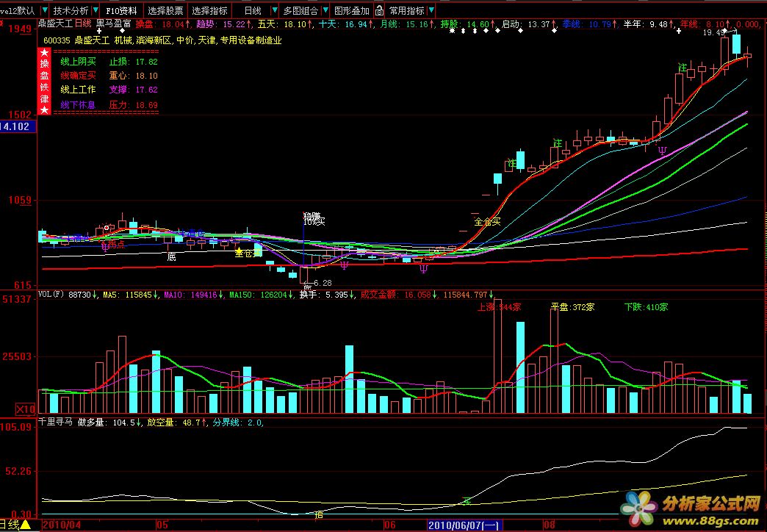Click the MA5: 115845 volume value
Image resolution: width=767 pixels, height=532 pixels.
point(132,295)
